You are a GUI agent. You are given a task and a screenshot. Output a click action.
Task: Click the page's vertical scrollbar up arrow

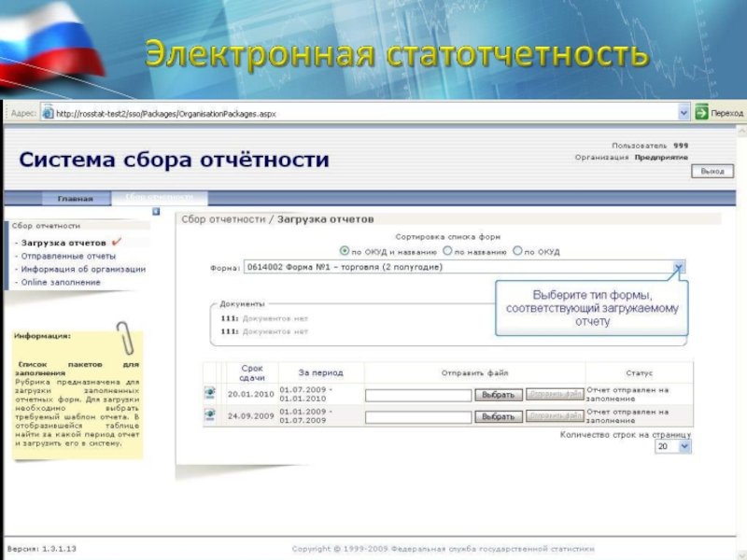point(741,130)
